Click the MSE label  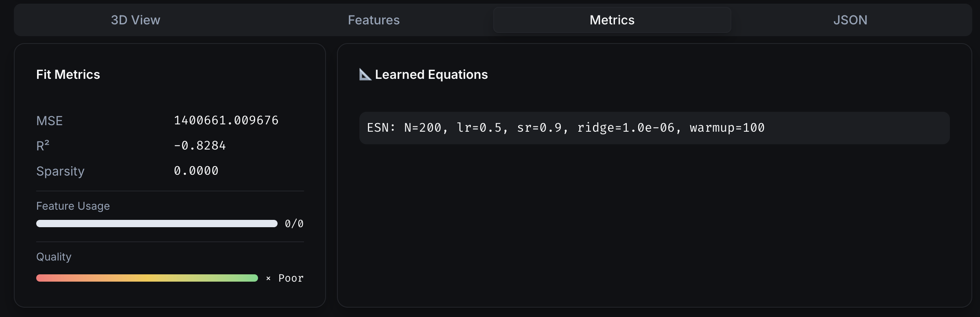point(49,121)
